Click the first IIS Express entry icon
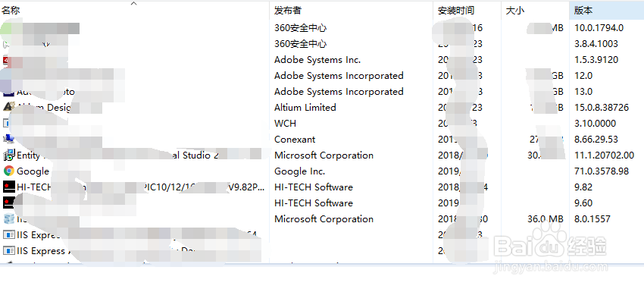644x289 pixels. pos(8,234)
